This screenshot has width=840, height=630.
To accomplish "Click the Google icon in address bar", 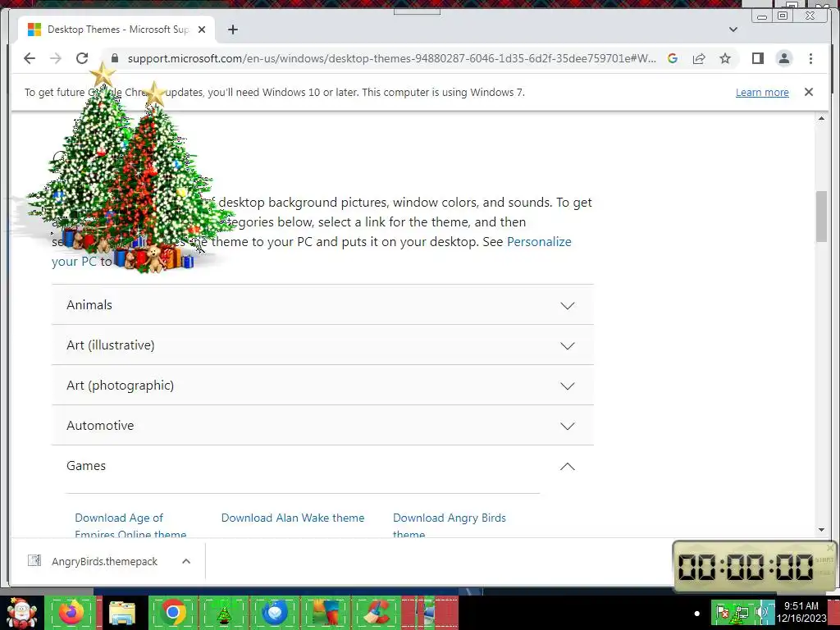I will [x=673, y=58].
